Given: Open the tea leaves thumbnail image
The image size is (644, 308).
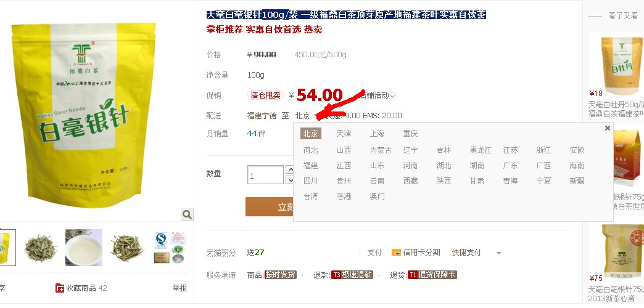Looking at the screenshot, I should tap(40, 247).
